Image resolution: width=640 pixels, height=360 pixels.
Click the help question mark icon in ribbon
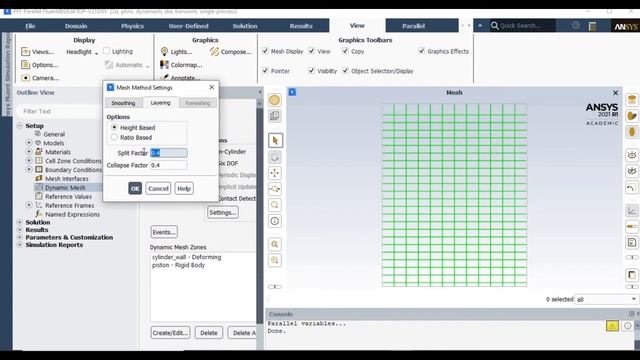(x=576, y=25)
